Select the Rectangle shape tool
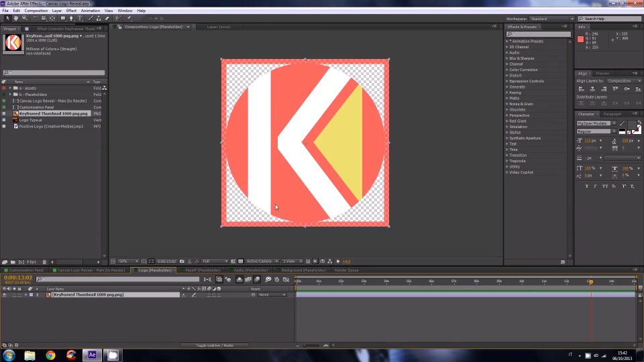Image resolution: width=644 pixels, height=362 pixels. (x=63, y=19)
